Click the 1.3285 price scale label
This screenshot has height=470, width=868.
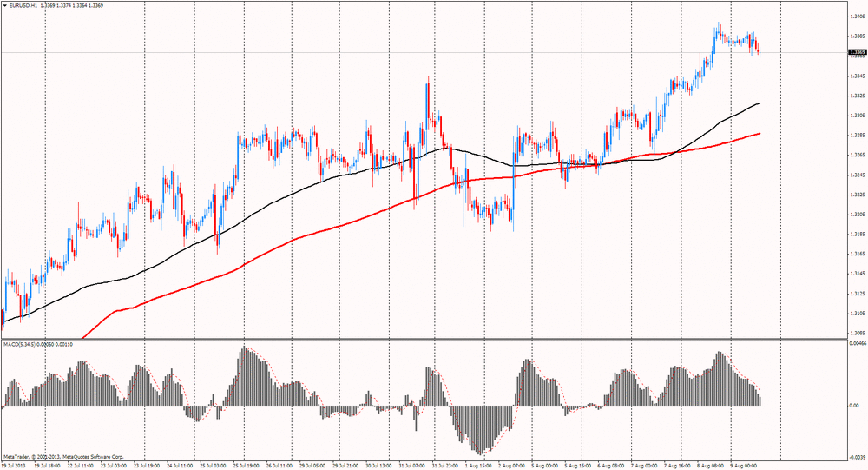coord(857,136)
